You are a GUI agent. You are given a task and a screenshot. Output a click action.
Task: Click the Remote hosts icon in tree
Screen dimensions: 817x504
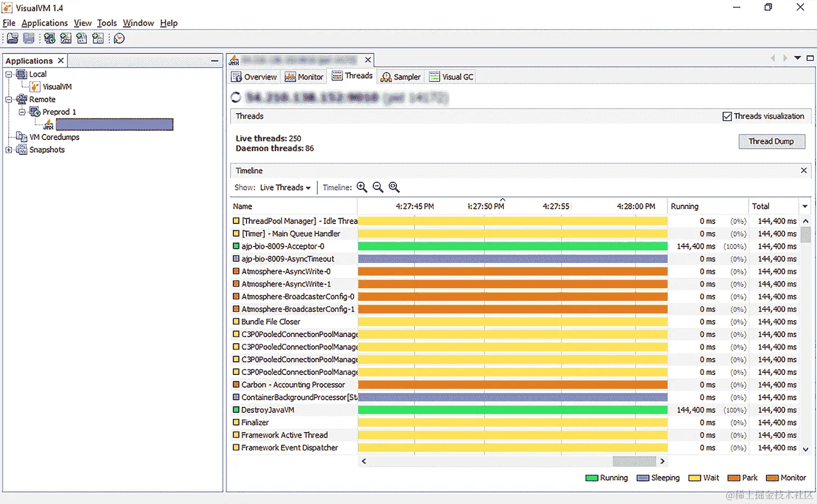[21, 99]
